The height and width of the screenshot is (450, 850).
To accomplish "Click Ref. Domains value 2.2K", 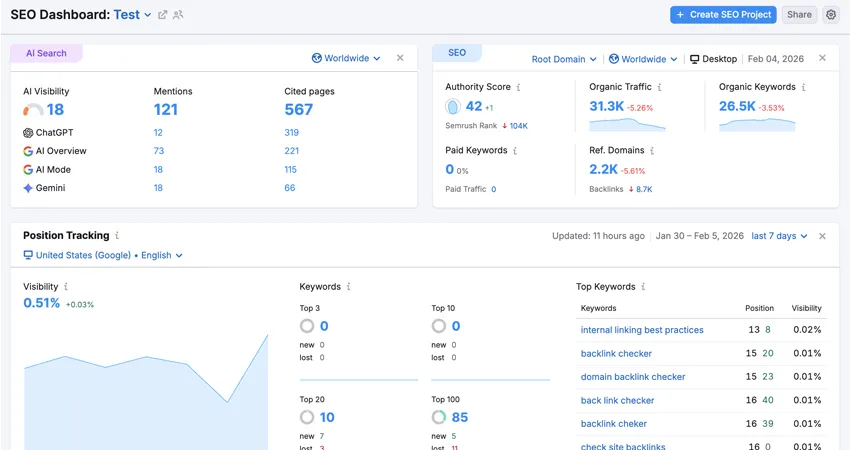I will pyautogui.click(x=603, y=170).
